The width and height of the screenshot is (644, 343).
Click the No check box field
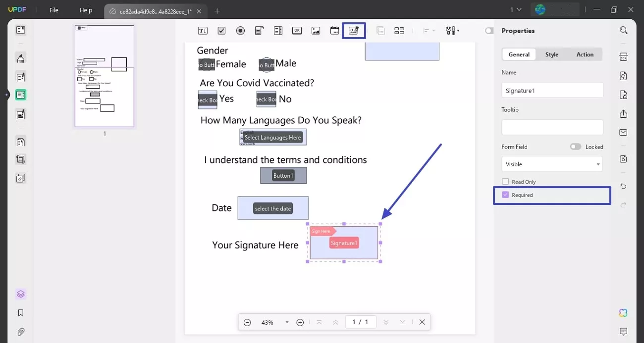266,99
